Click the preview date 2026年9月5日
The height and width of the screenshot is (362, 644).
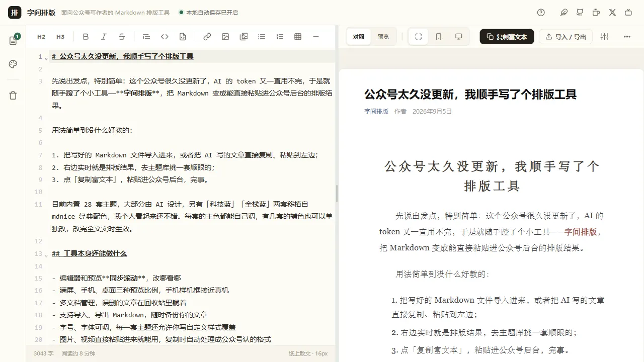point(432,112)
